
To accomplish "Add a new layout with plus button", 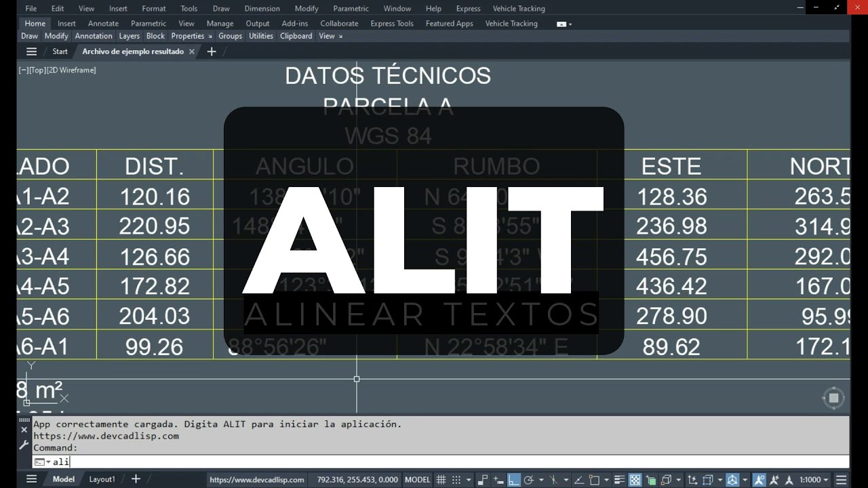I will pos(136,479).
